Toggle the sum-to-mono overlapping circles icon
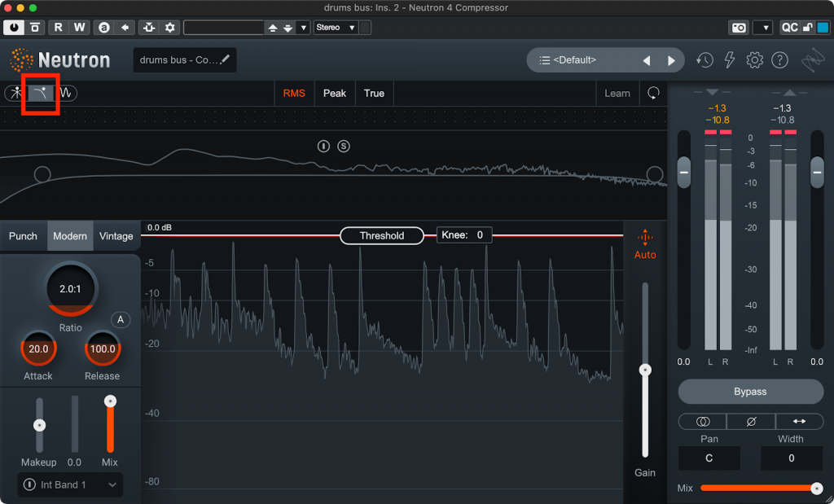 coord(703,422)
